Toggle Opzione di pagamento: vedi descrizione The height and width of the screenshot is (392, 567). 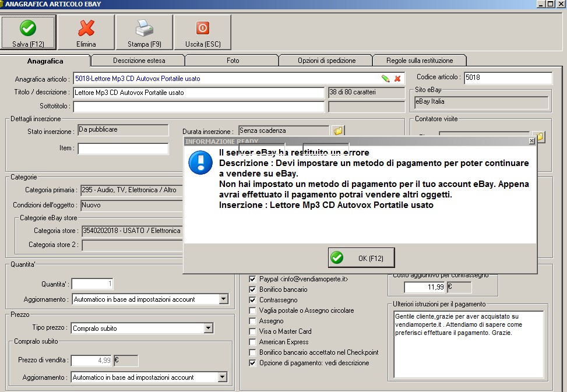252,363
